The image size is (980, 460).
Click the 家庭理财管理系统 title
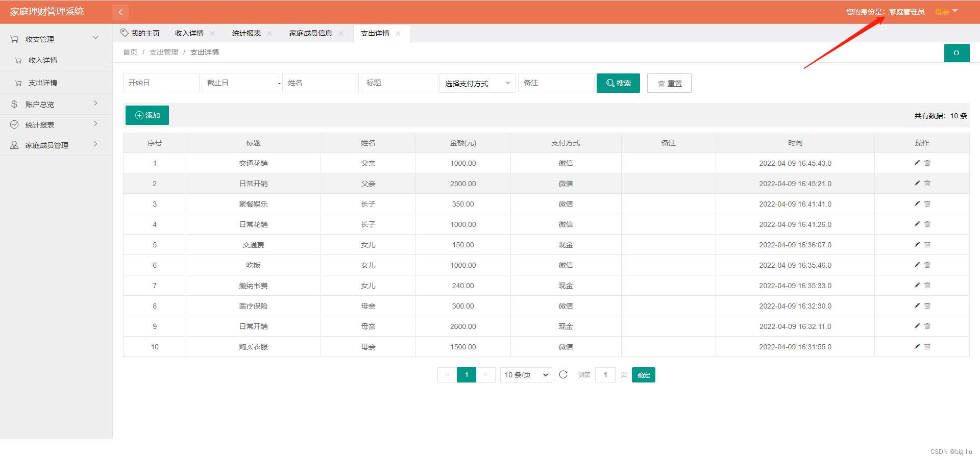point(47,11)
